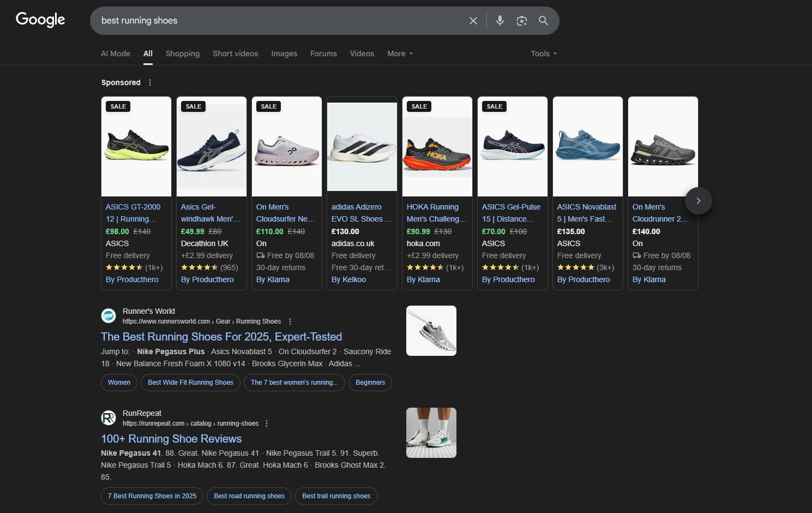The height and width of the screenshot is (513, 812).
Task: Click the Beginners chip
Action: [370, 383]
